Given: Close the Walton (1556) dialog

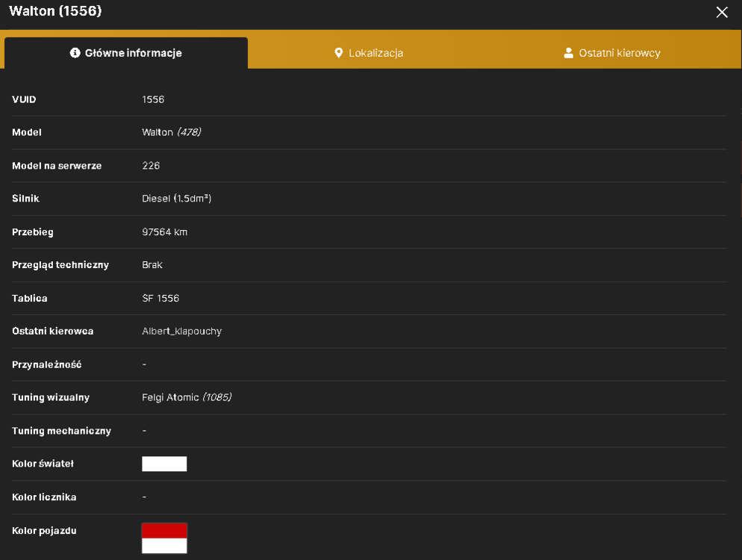Looking at the screenshot, I should tap(722, 12).
